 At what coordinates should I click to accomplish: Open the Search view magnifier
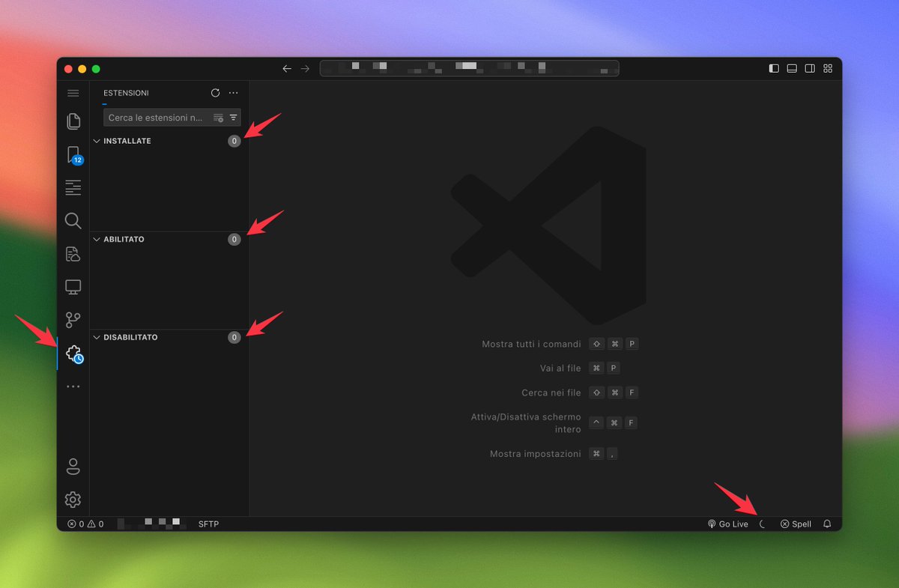click(x=73, y=221)
